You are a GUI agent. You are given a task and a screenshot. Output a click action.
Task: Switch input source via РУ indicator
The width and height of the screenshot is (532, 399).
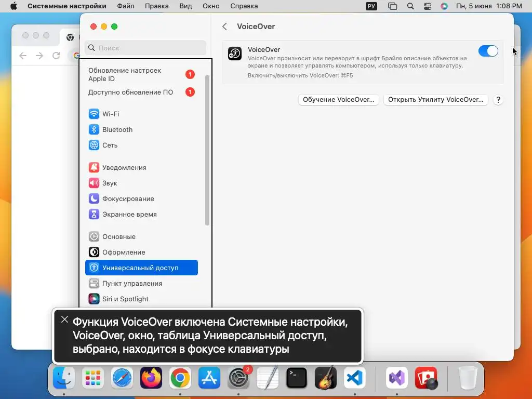[x=371, y=6]
